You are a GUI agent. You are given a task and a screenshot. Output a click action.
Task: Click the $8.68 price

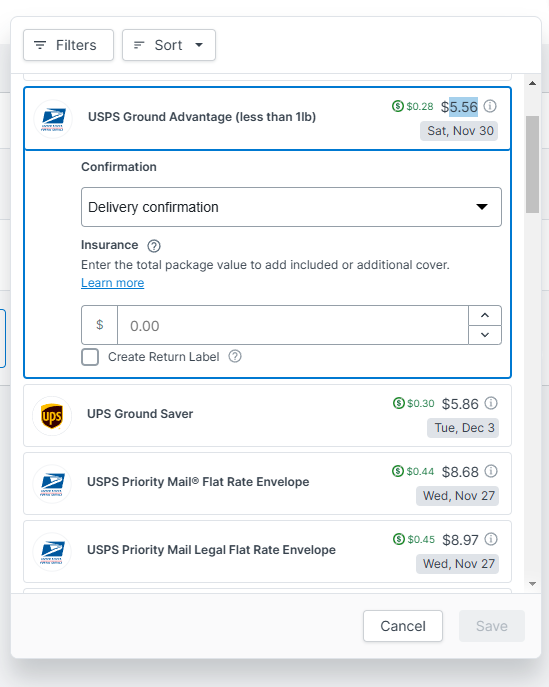coord(460,472)
